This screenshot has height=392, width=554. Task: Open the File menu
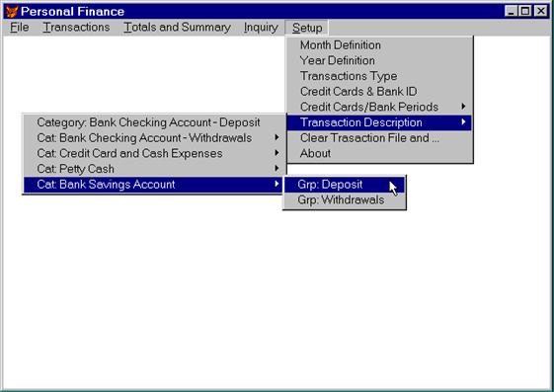pos(20,28)
